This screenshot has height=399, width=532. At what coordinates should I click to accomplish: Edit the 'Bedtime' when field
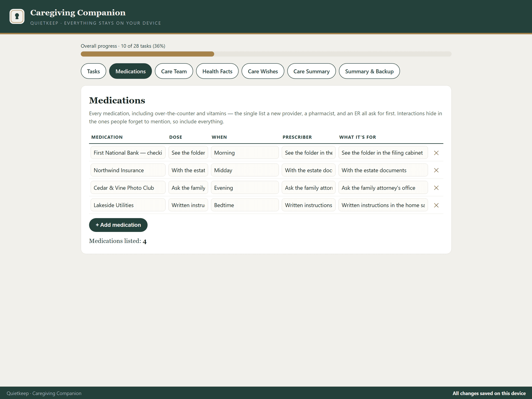(245, 205)
